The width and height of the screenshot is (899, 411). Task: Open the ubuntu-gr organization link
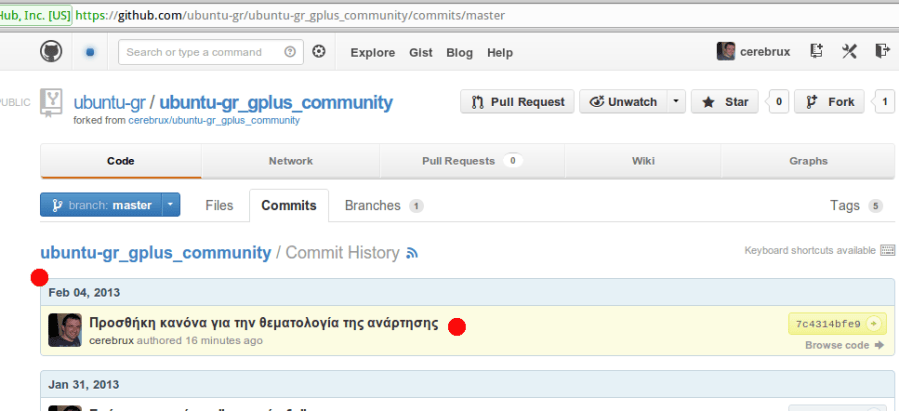[109, 103]
